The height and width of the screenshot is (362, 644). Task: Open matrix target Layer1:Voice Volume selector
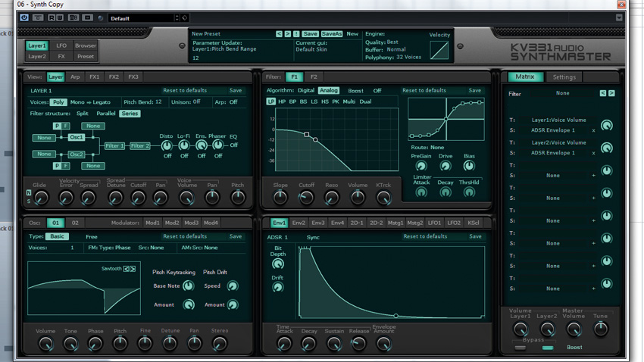click(x=558, y=120)
